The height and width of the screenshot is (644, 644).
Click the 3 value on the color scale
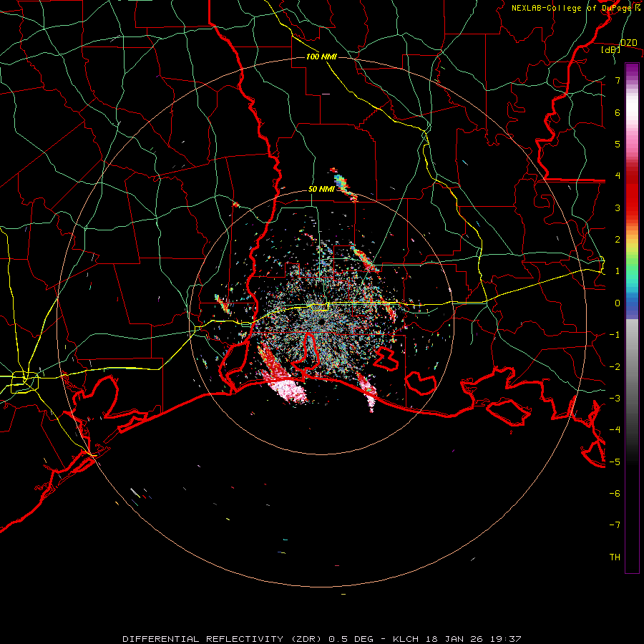pos(618,208)
